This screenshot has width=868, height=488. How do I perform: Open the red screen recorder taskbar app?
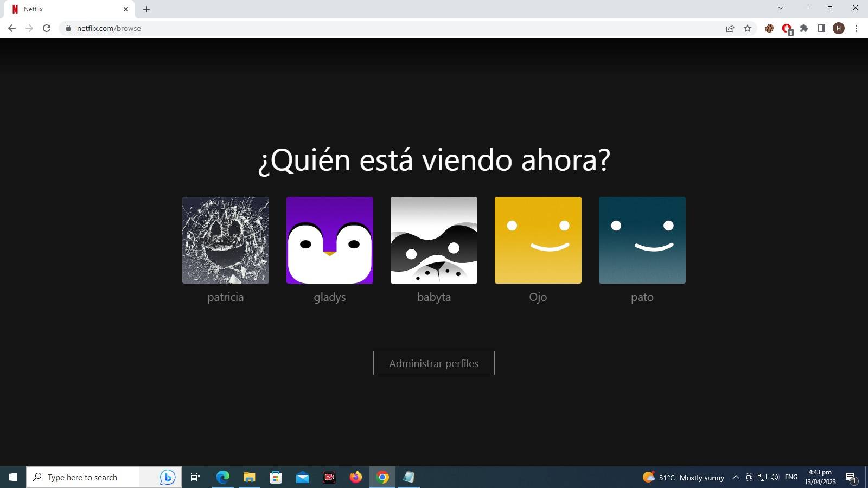pos(329,477)
